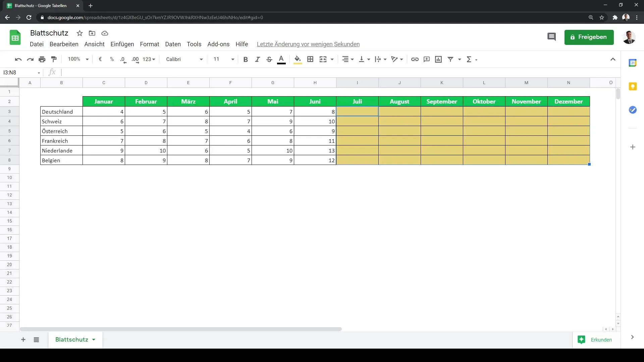The width and height of the screenshot is (644, 362).
Task: Format as percent icon
Action: tap(112, 59)
